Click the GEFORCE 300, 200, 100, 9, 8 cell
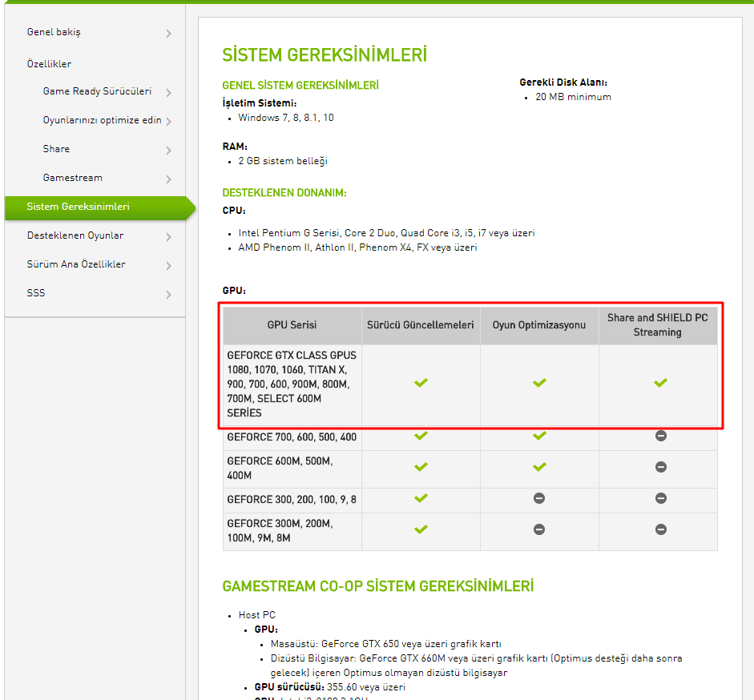The image size is (754, 700). click(x=292, y=500)
